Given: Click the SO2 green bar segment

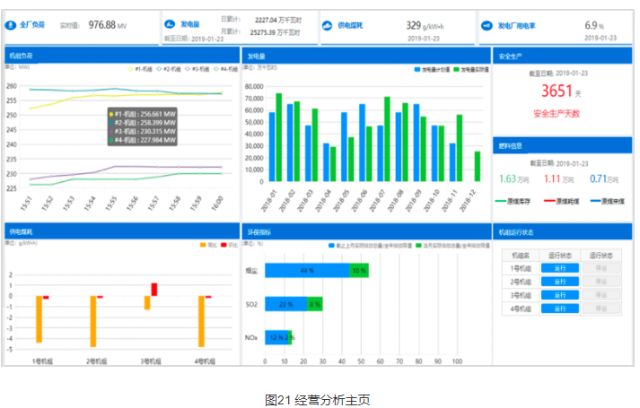Looking at the screenshot, I should click(x=315, y=304).
